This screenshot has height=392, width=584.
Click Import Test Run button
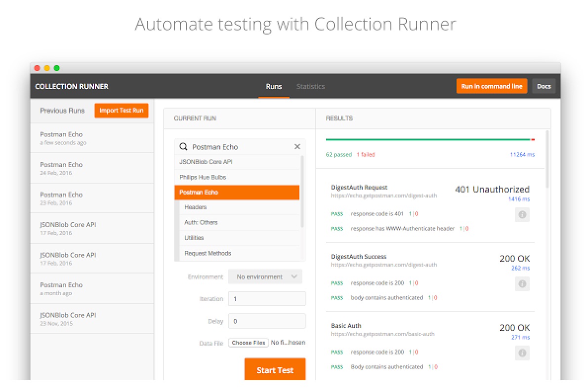pyautogui.click(x=122, y=111)
